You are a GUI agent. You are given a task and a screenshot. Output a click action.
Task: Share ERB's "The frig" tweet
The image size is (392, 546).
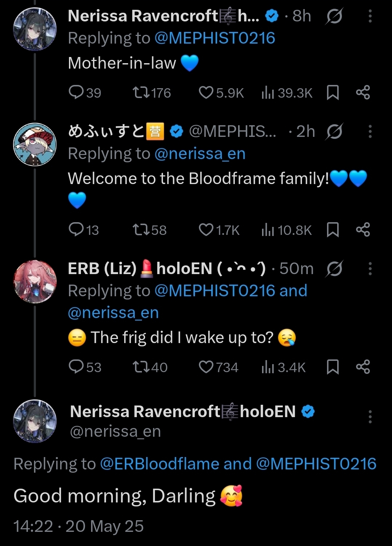[x=363, y=367]
